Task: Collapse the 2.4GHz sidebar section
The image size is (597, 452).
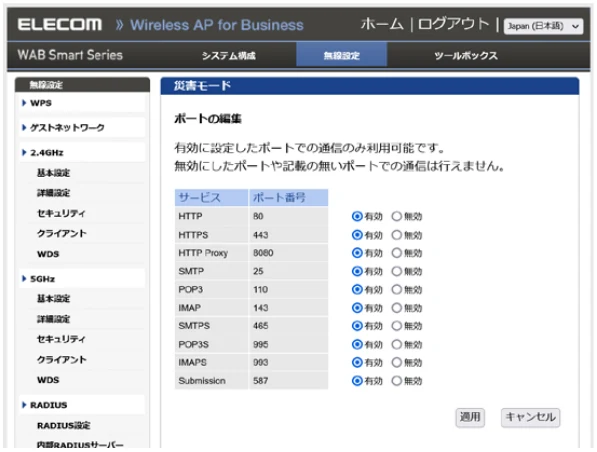Action: pos(82,153)
